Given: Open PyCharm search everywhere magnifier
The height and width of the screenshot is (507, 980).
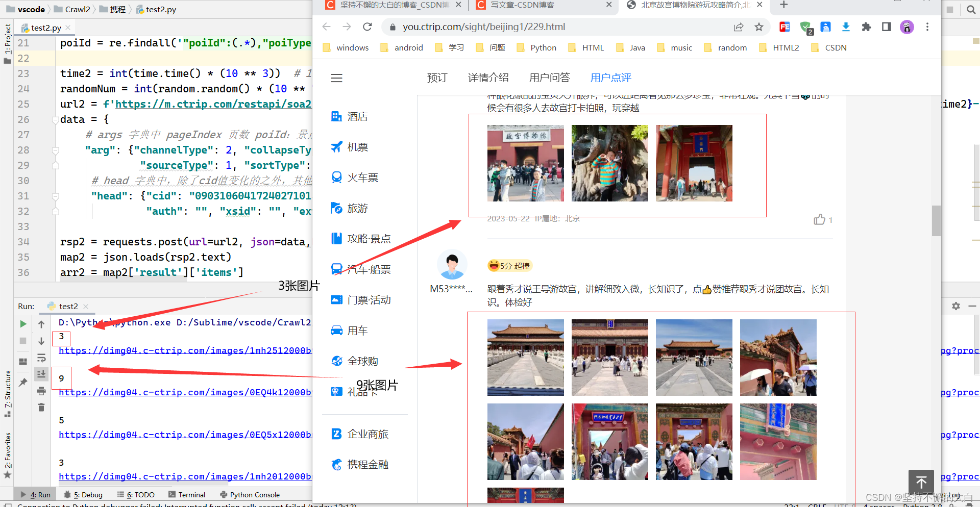Looking at the screenshot, I should [971, 9].
